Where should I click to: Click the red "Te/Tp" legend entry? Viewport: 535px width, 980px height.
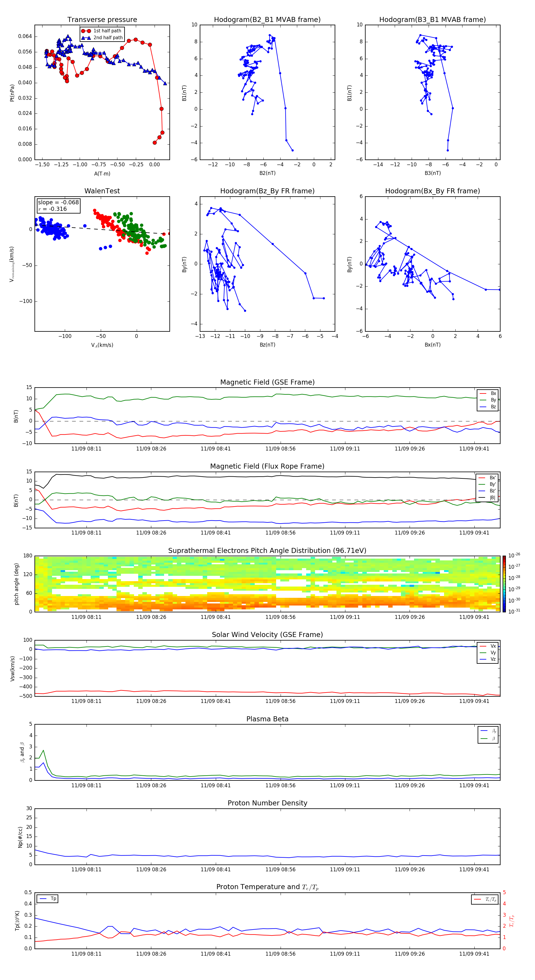(x=485, y=899)
